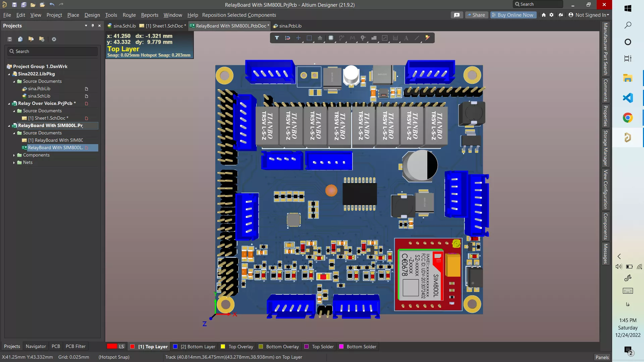644x362 pixels.
Task: Select the Place Keepout tool
Action: (x=385, y=38)
